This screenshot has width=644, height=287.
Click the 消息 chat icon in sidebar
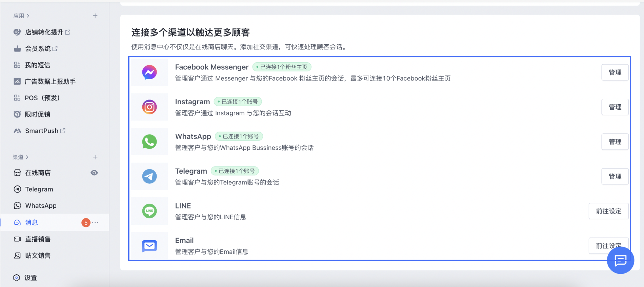pyautogui.click(x=17, y=222)
